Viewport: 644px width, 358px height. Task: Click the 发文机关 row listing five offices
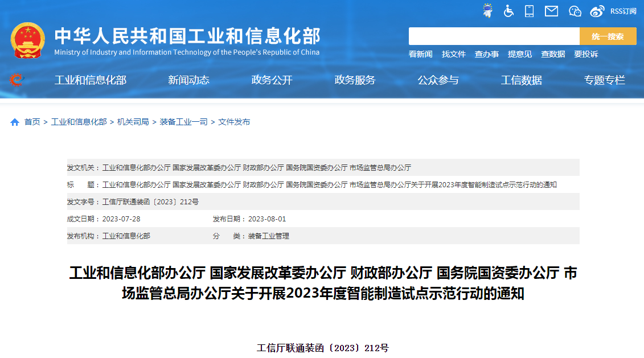pos(323,167)
